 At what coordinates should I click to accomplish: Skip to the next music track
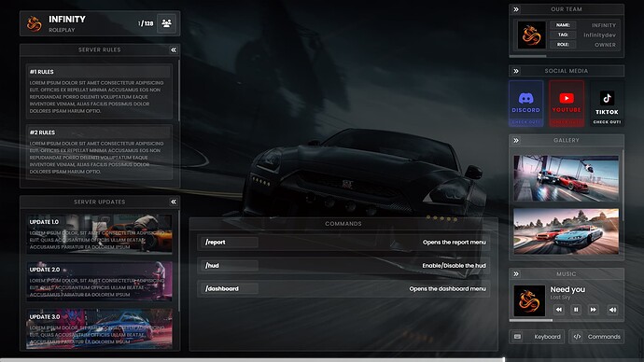[593, 310]
